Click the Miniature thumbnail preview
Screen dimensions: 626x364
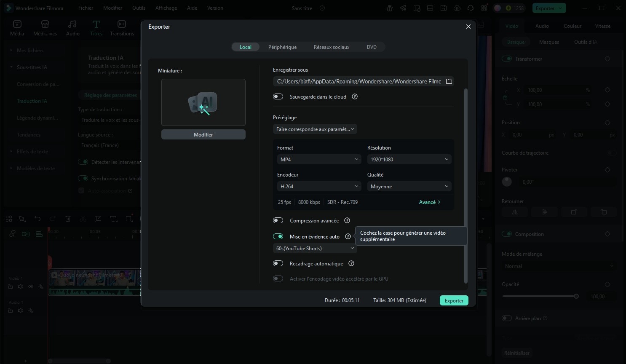tap(203, 102)
